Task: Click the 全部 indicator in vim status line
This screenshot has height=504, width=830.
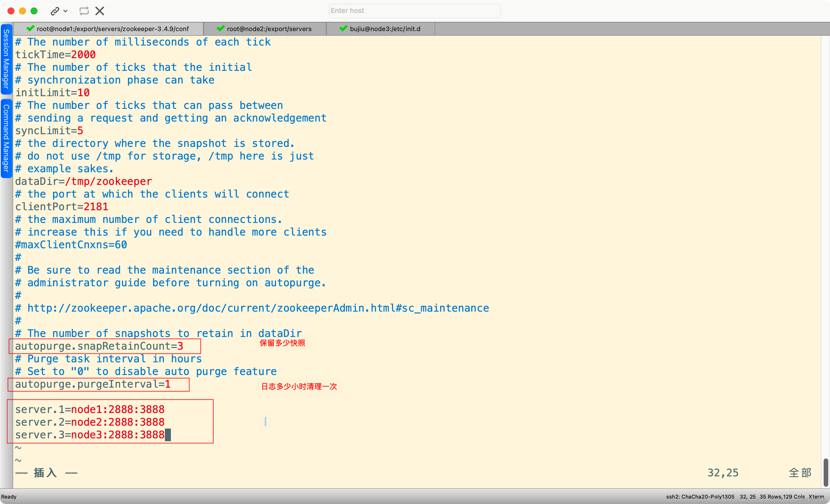Action: (x=800, y=473)
